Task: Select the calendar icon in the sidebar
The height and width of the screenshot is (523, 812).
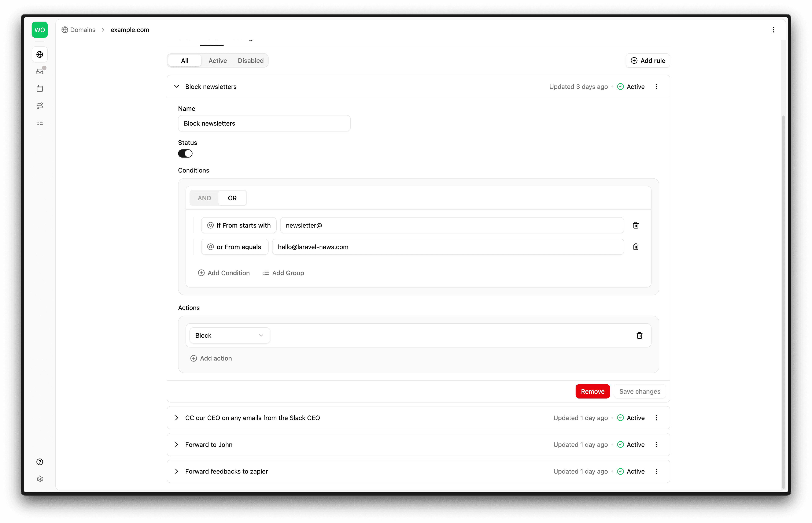Action: coord(40,89)
